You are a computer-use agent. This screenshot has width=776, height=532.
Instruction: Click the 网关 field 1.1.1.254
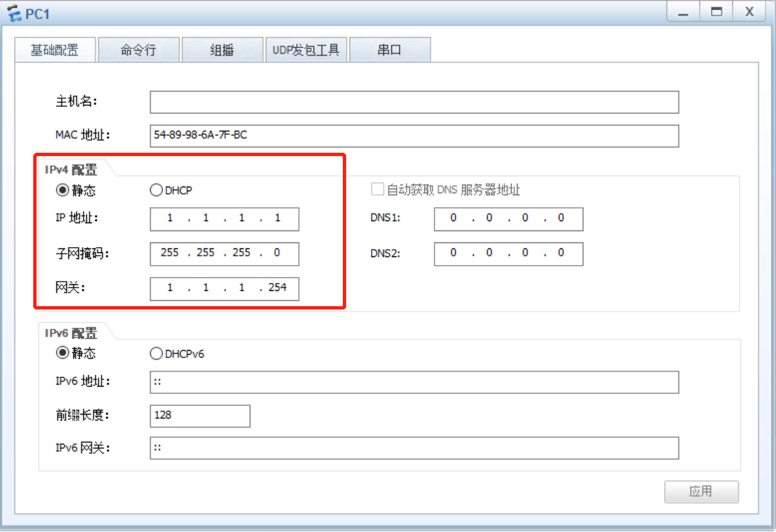pos(224,288)
